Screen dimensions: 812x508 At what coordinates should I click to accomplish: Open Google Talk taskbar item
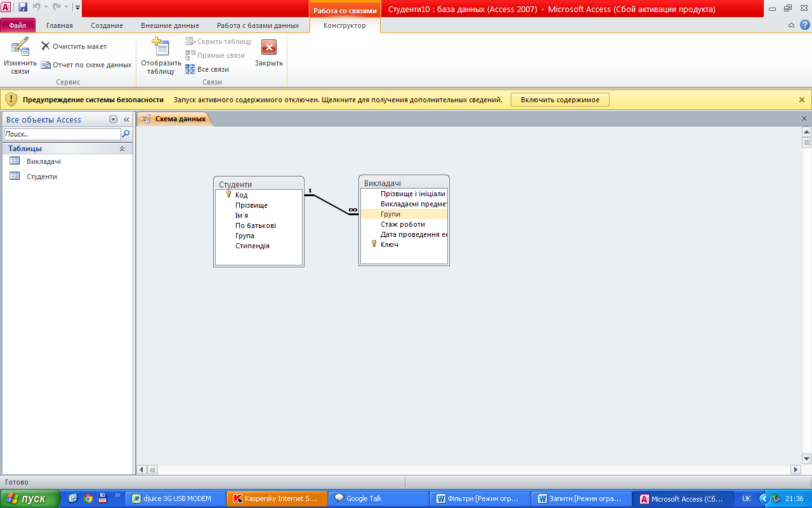pyautogui.click(x=379, y=498)
